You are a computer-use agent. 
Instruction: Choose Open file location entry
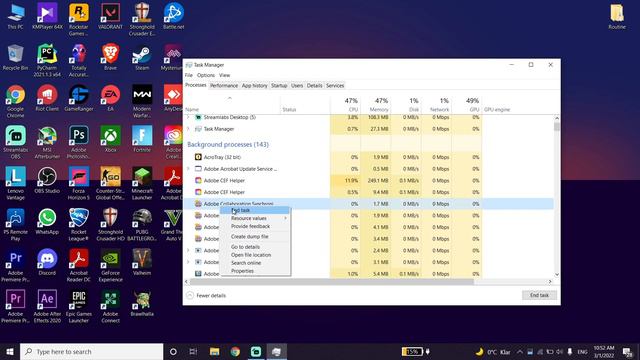tap(255, 255)
